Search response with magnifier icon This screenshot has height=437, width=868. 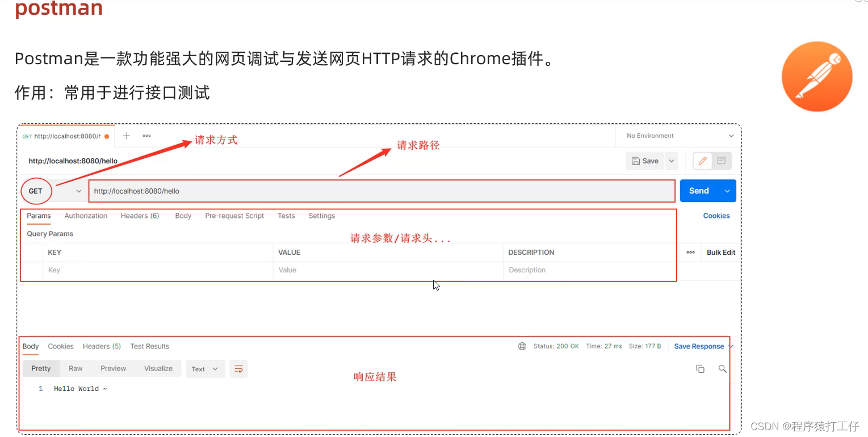(722, 369)
